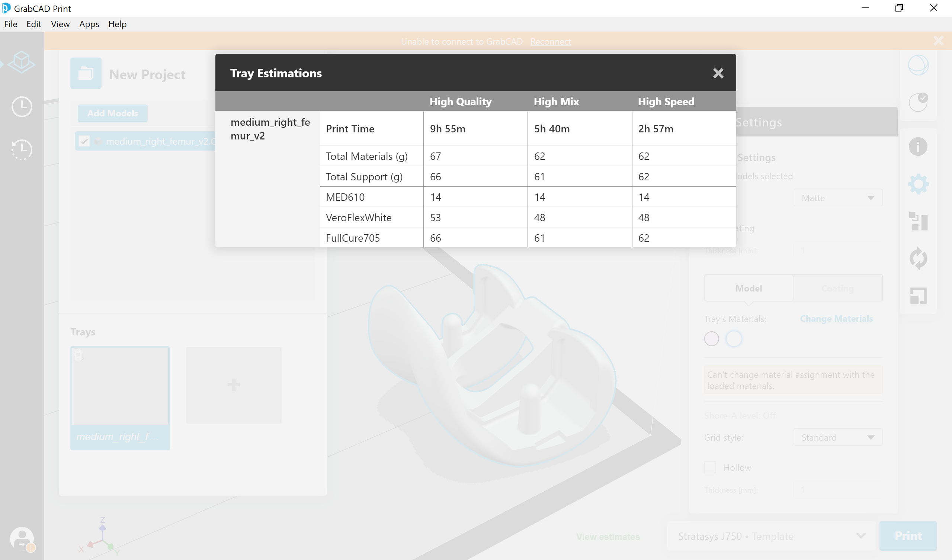
Task: Select the medium_right_f... tray thumbnail
Action: point(120,398)
